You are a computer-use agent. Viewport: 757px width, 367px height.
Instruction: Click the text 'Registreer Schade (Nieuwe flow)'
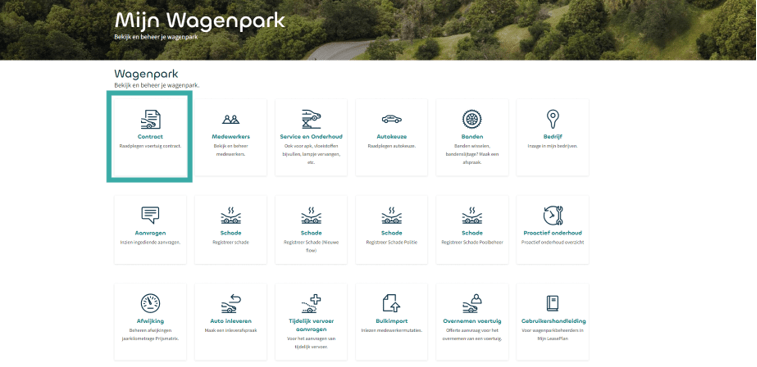pos(311,246)
